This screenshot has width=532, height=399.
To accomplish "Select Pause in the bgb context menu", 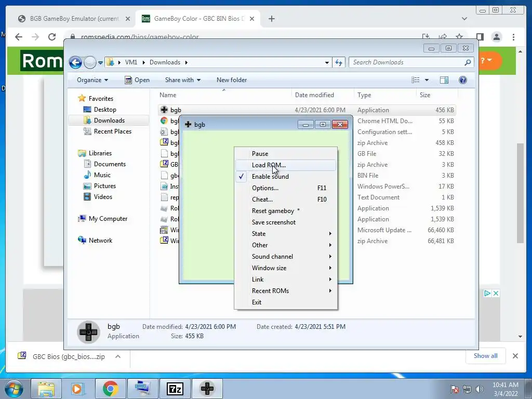I will tap(286, 153).
